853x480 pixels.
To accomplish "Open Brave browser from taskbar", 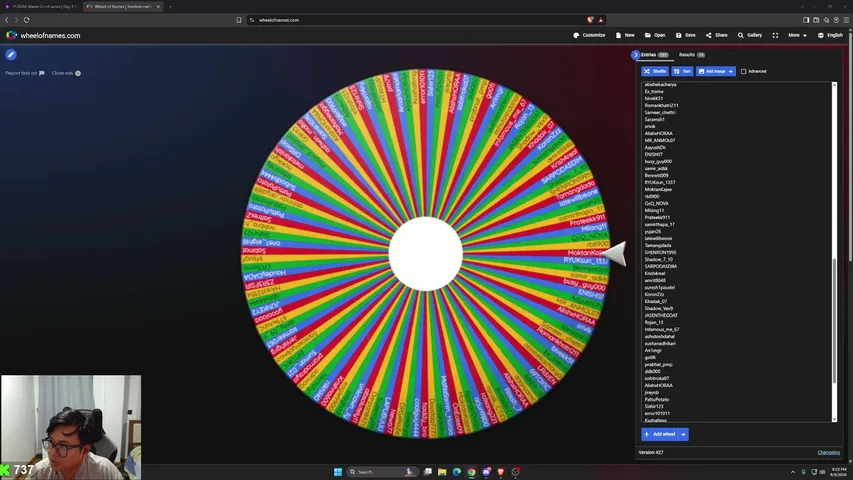I will pyautogui.click(x=500, y=472).
